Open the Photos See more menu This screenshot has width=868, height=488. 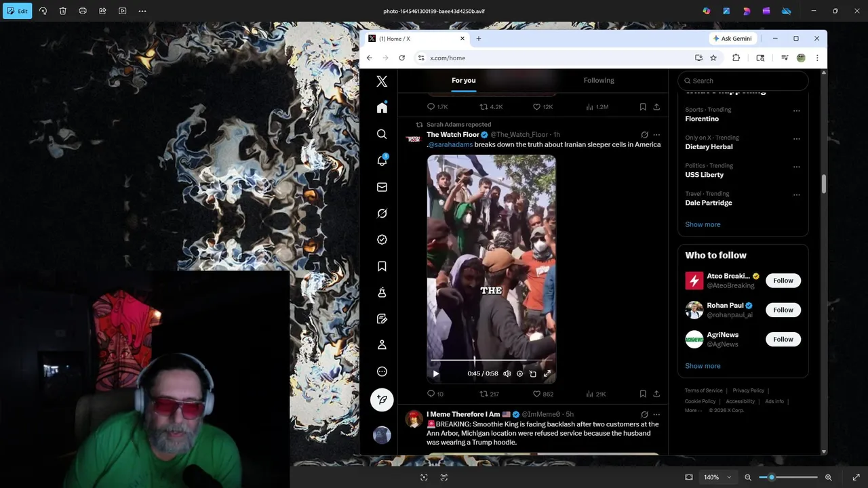(x=142, y=11)
